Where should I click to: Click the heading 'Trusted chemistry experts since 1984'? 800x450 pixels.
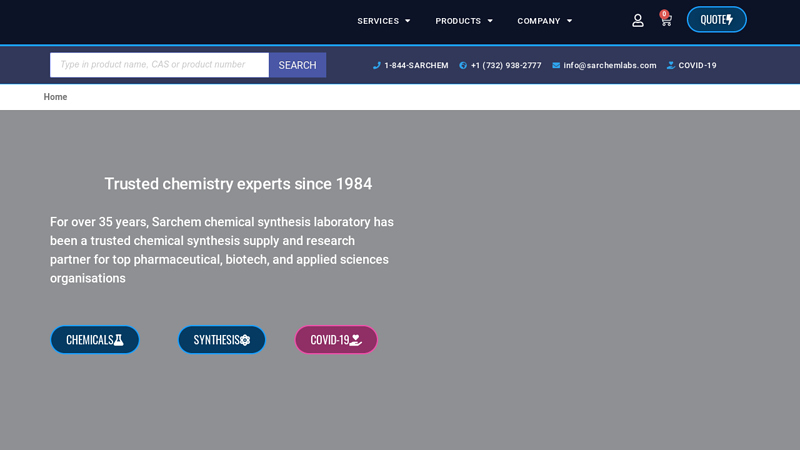(238, 184)
